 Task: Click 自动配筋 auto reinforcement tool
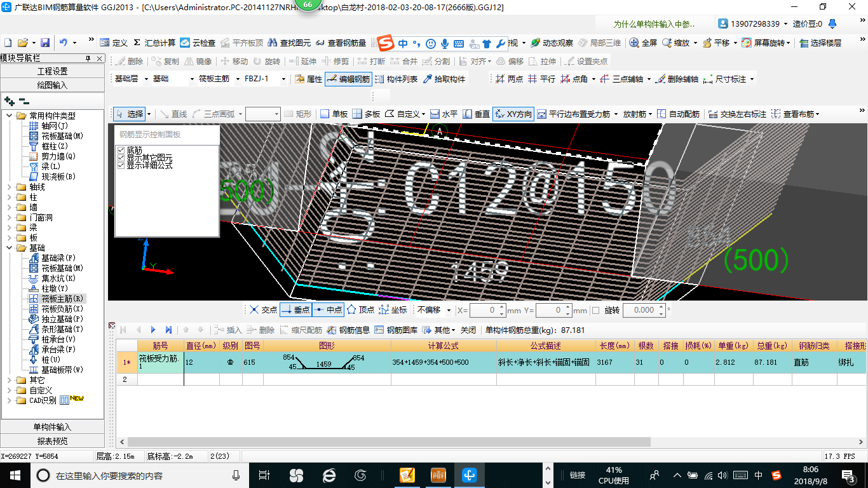(x=678, y=114)
